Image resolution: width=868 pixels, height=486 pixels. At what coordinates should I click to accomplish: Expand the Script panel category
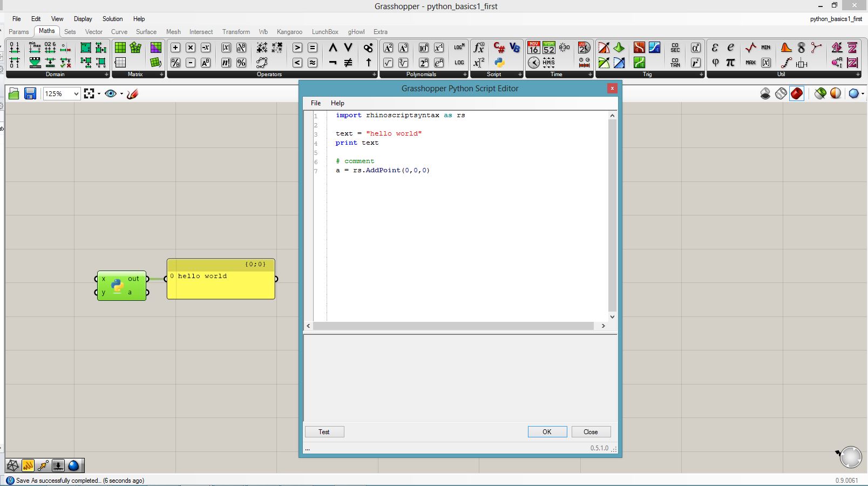(520, 75)
